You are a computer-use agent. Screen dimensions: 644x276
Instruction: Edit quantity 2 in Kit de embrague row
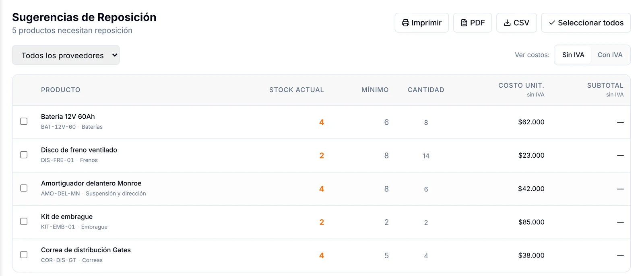(426, 222)
